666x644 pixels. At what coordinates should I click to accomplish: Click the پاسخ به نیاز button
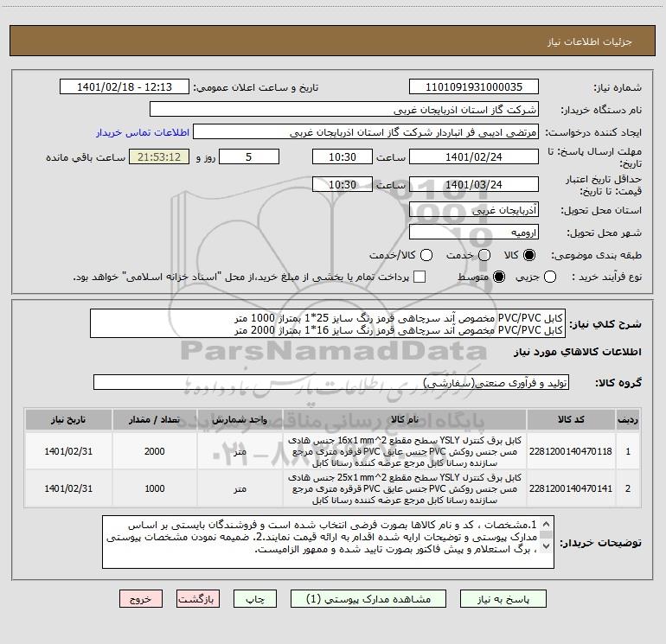(503, 599)
